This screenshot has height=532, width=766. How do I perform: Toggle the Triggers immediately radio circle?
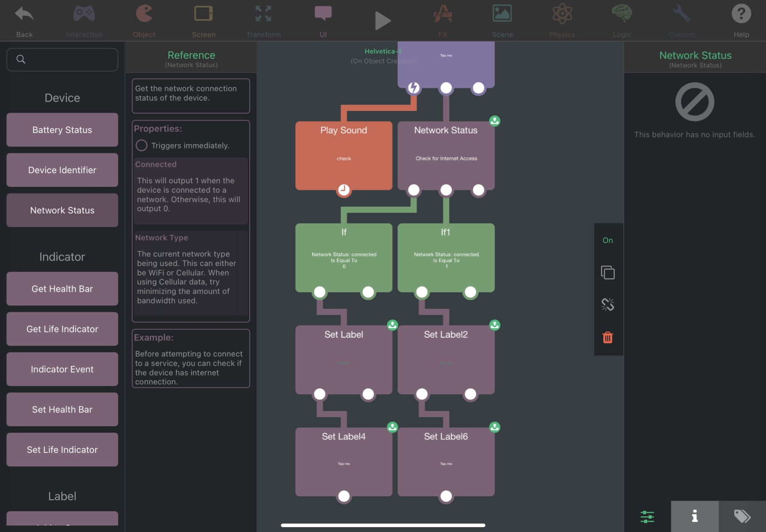point(142,145)
